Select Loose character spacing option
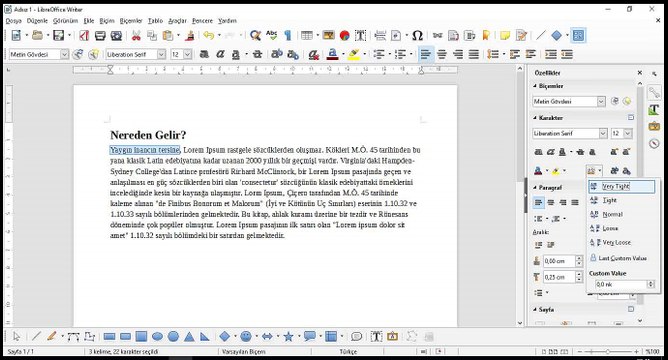This screenshot has height=360, width=668. 622,228
